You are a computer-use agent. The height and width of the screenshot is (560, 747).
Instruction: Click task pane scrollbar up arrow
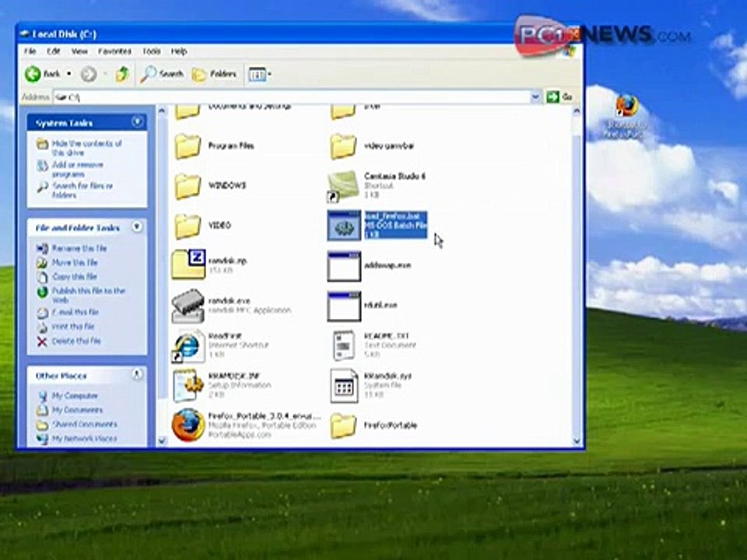click(162, 111)
